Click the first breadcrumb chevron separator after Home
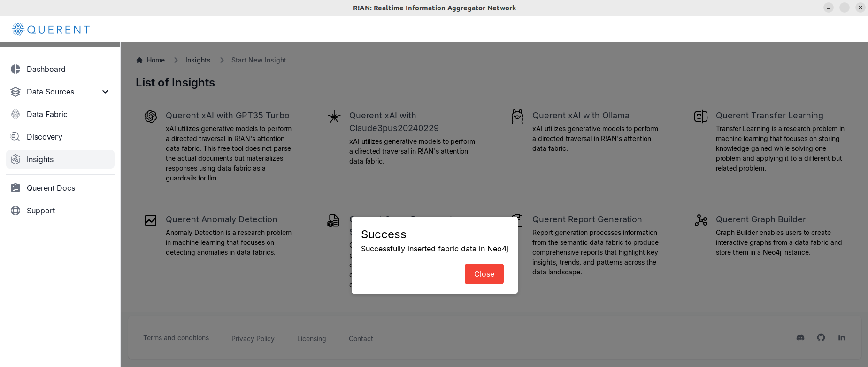This screenshot has width=868, height=367. click(x=176, y=60)
